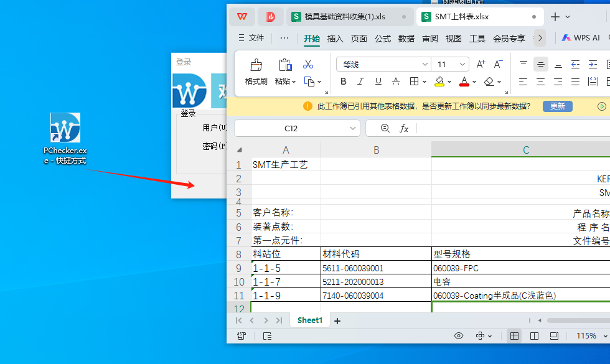Expand the name box C12 dropdown

[352, 128]
